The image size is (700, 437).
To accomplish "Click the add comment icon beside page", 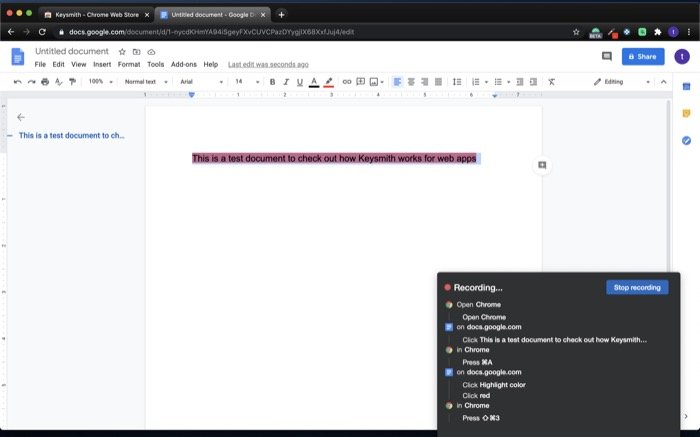I will tap(542, 165).
